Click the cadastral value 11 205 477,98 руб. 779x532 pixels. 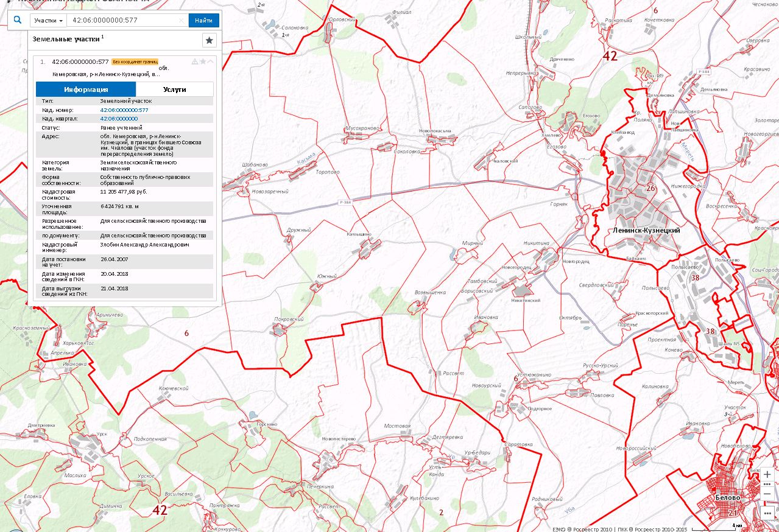click(124, 191)
